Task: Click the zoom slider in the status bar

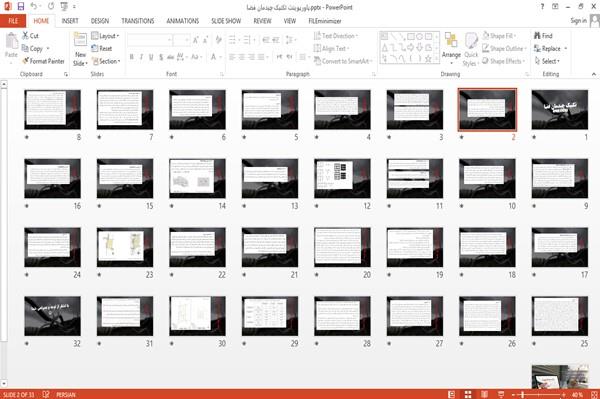Action: (538, 394)
